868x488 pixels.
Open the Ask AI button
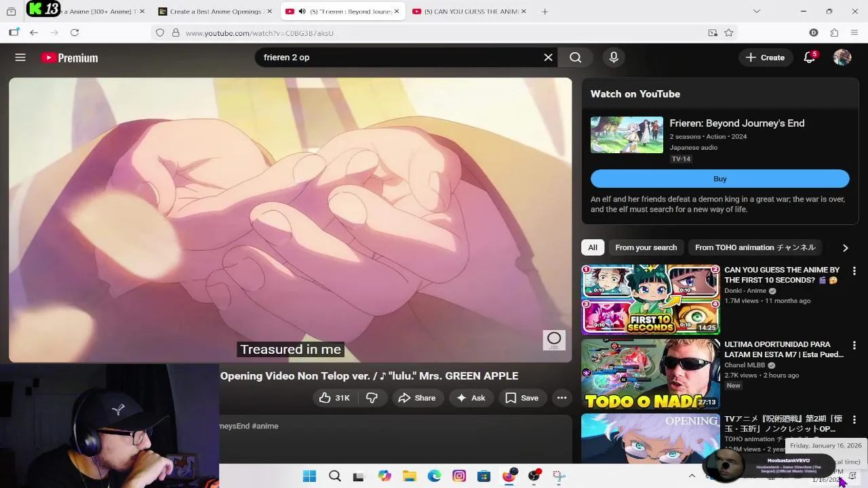471,398
